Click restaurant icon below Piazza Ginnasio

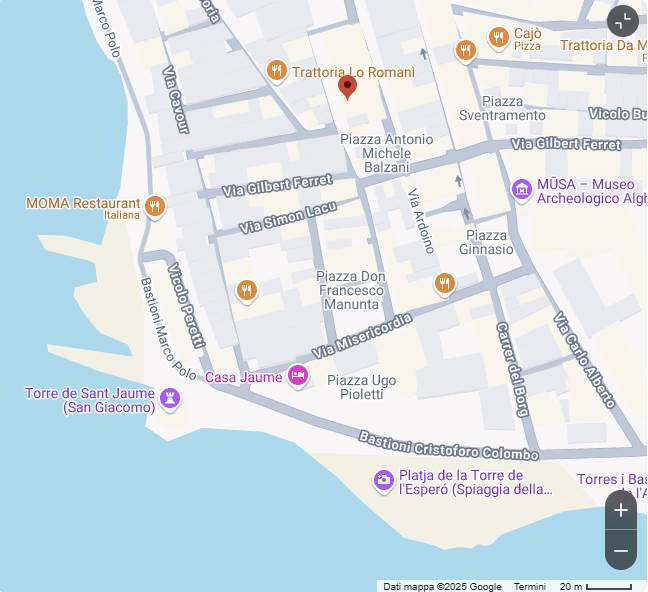coord(445,285)
